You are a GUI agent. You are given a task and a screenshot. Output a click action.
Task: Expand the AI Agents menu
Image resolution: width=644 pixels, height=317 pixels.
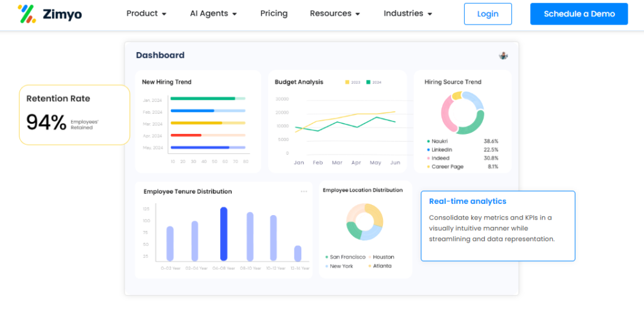(214, 14)
